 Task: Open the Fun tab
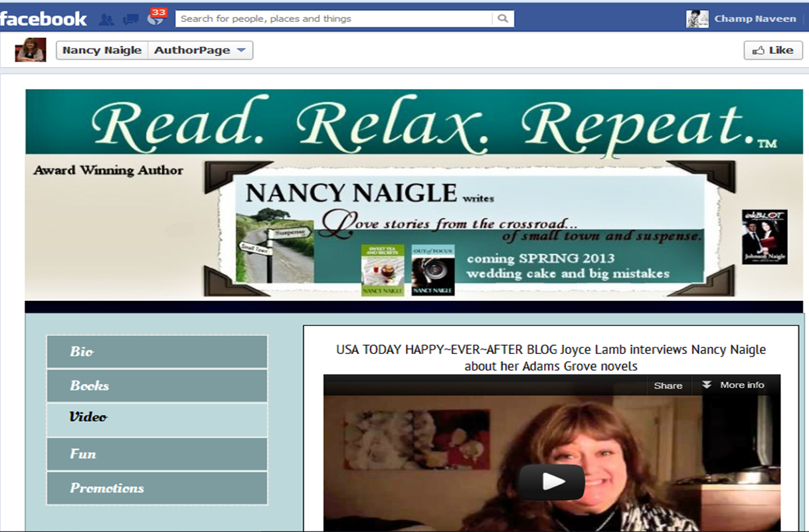point(157,454)
